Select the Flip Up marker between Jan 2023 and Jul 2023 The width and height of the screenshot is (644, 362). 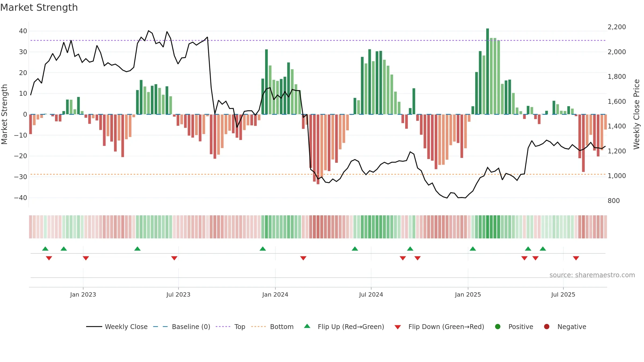tap(137, 249)
